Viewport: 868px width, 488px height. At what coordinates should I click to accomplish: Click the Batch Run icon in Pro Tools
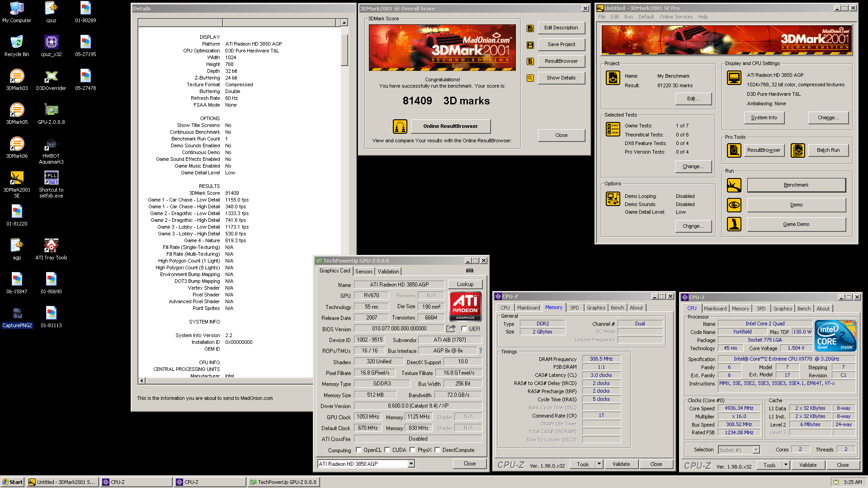point(798,150)
